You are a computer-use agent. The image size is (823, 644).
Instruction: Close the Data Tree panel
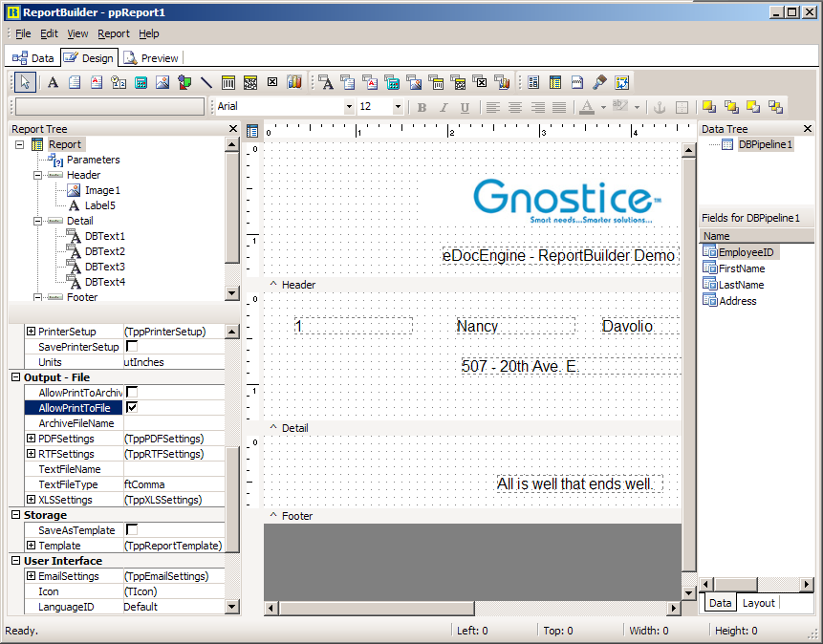(808, 129)
